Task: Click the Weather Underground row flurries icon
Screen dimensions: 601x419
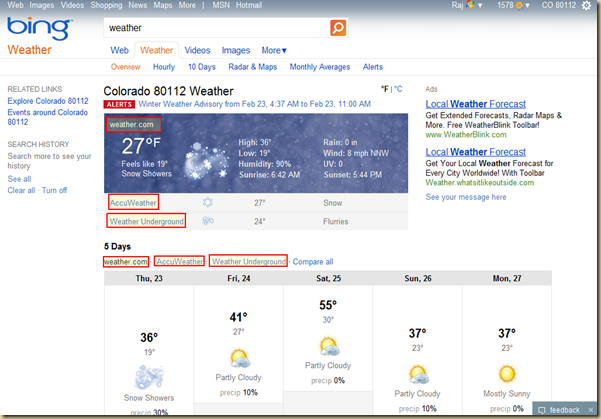Action: tap(208, 220)
